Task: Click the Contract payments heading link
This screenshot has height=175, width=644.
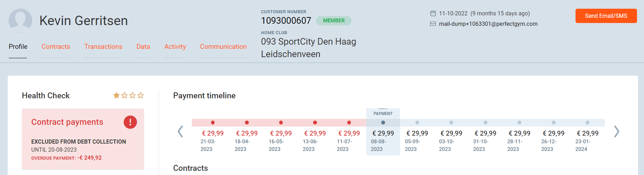Action: [67, 122]
